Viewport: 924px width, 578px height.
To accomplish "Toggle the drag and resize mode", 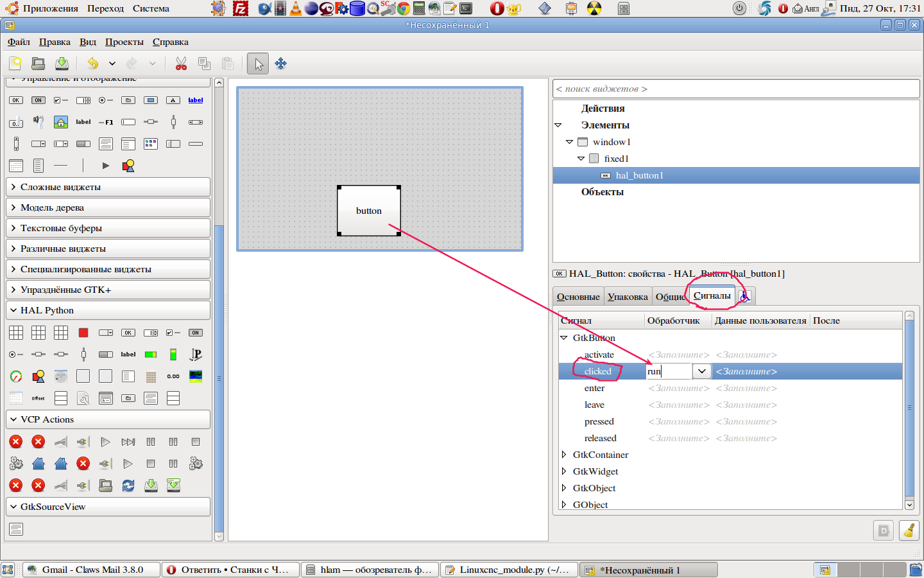I will point(281,64).
